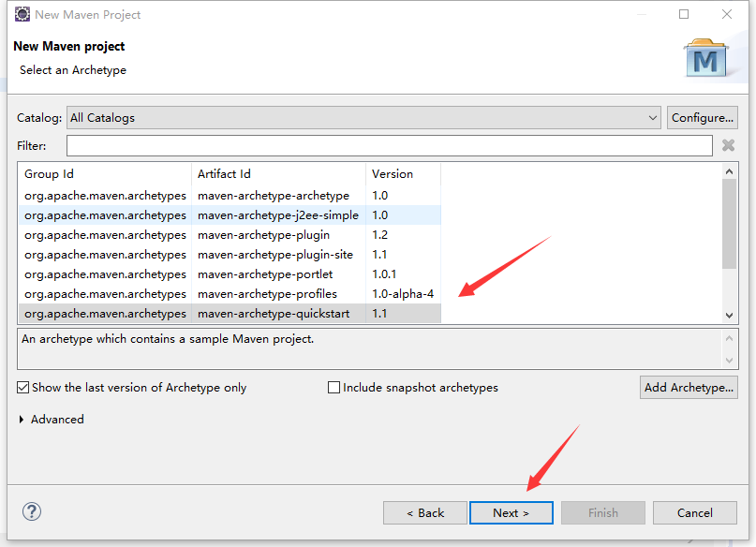The height and width of the screenshot is (547, 756).
Task: Select the maven-archetype-plugin-site row
Action: pyautogui.click(x=230, y=255)
